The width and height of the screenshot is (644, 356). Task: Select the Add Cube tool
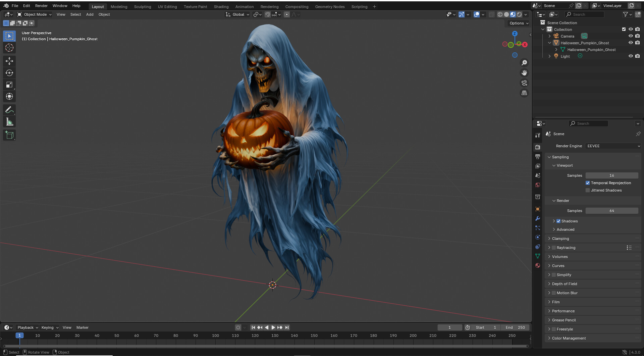tap(9, 135)
